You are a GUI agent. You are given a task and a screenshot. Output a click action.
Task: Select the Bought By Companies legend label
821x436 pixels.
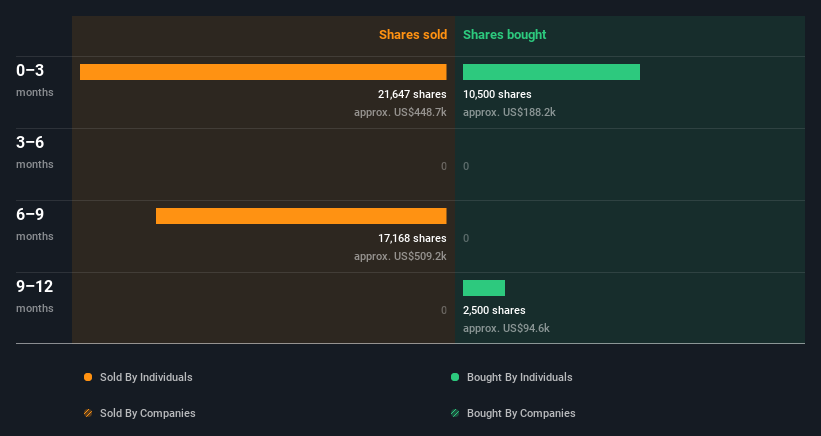[521, 413]
